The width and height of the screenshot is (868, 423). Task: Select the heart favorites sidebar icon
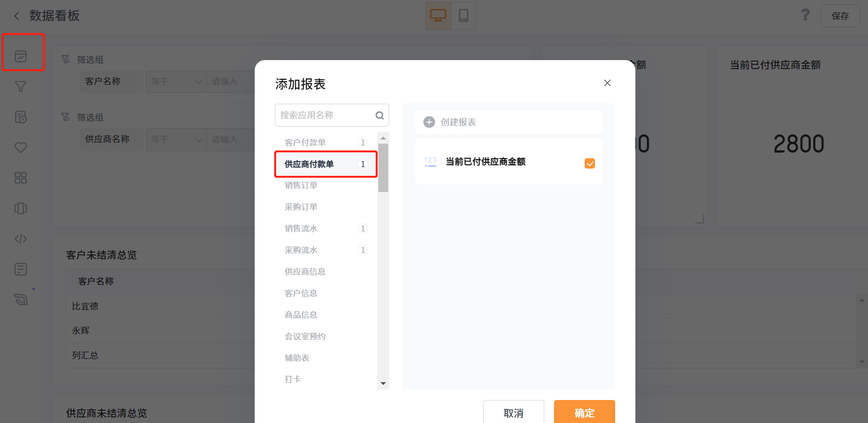pyautogui.click(x=21, y=147)
